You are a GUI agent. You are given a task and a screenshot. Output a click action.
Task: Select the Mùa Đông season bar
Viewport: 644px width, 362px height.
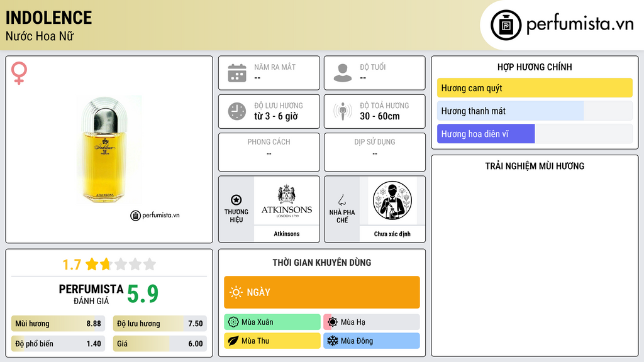372,341
